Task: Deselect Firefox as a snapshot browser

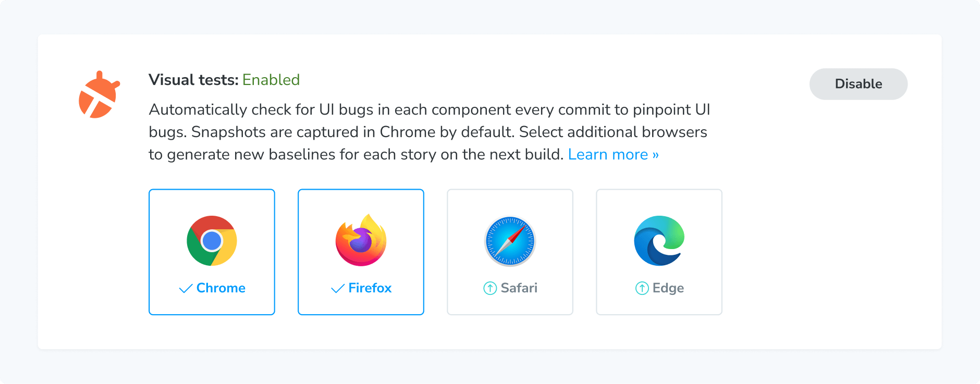Action: (361, 252)
